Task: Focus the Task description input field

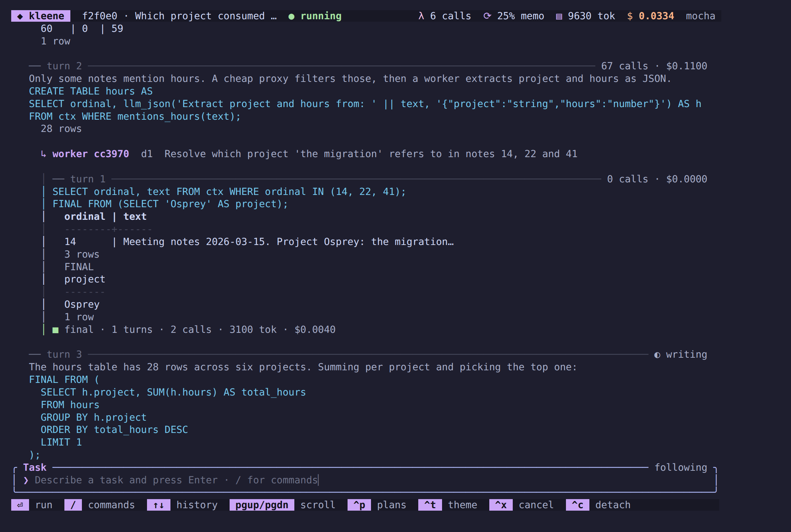Action: pos(365,480)
